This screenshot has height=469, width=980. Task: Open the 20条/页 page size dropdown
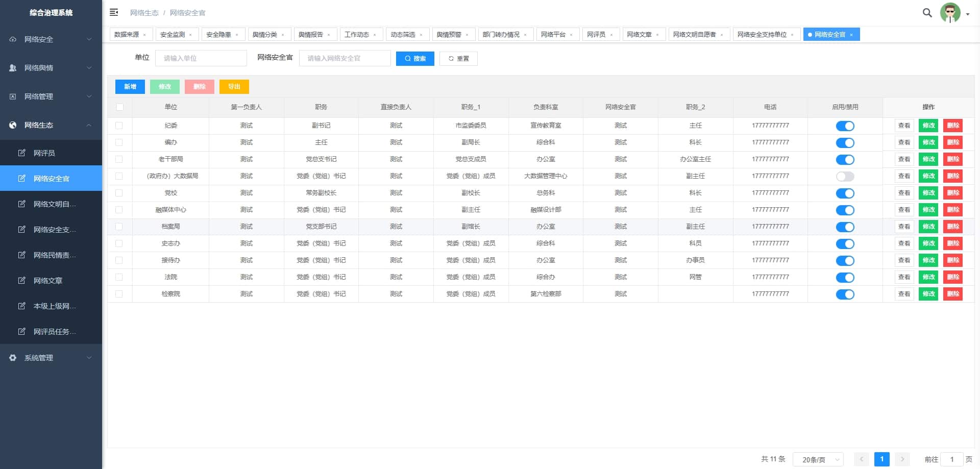[x=818, y=459]
